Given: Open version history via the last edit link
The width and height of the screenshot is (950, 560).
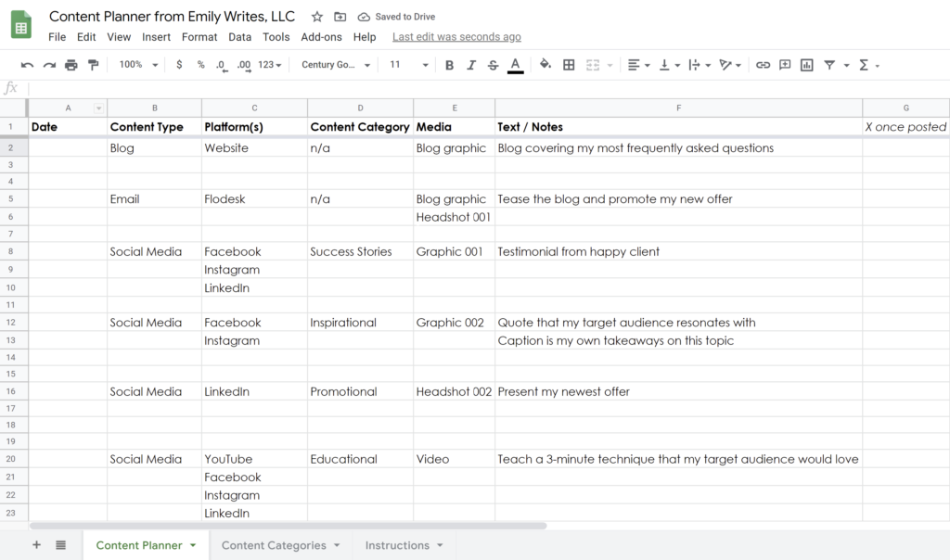Looking at the screenshot, I should pos(456,36).
